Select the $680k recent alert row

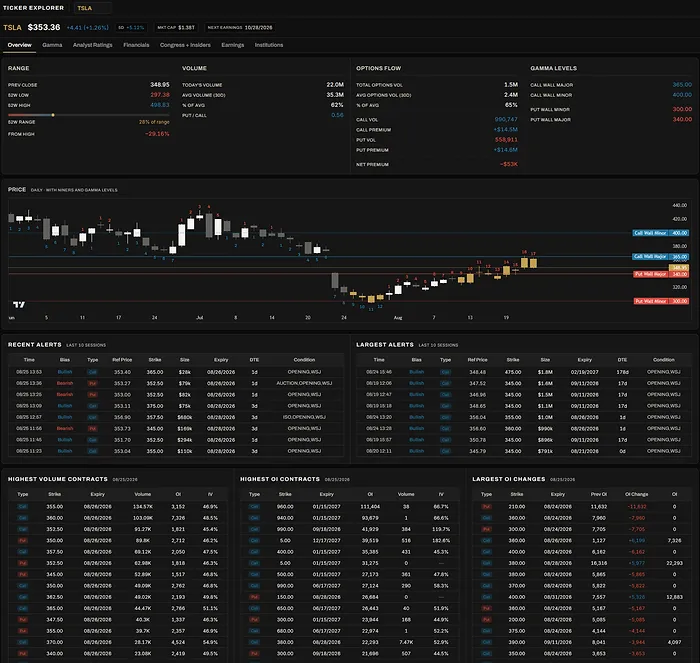click(x=176, y=417)
